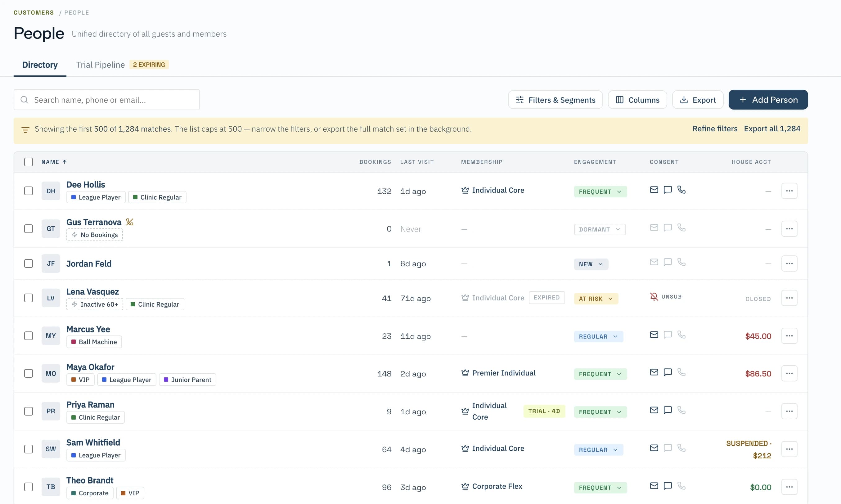The height and width of the screenshot is (504, 841).
Task: Click the search magnifier icon
Action: 24,100
